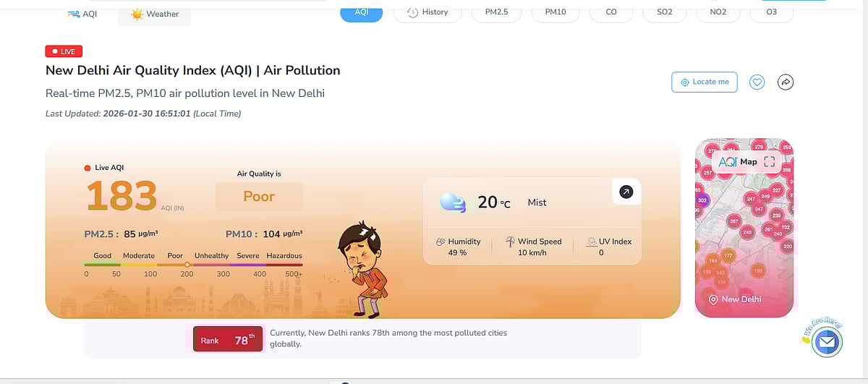868x384 pixels.
Task: Open weather details arrow icon
Action: (626, 192)
